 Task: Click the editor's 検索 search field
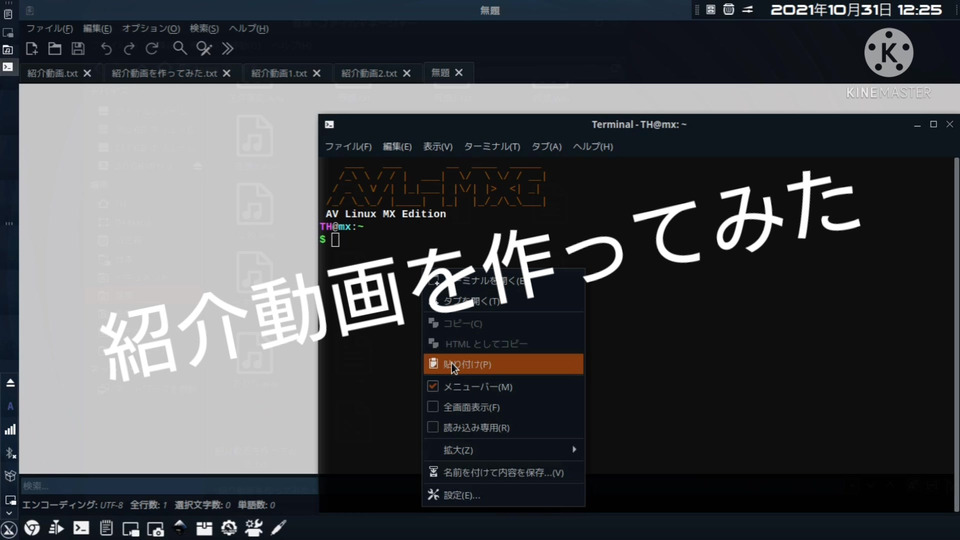coord(168,486)
